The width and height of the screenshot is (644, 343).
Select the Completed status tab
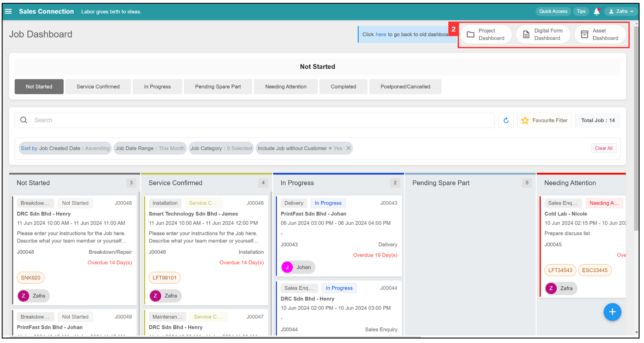tap(343, 86)
